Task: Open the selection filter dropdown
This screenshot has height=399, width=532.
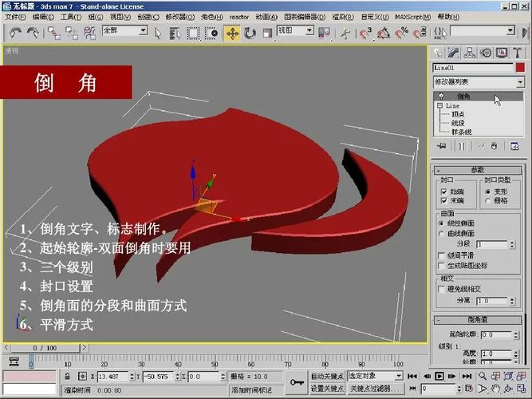Action: [124, 30]
